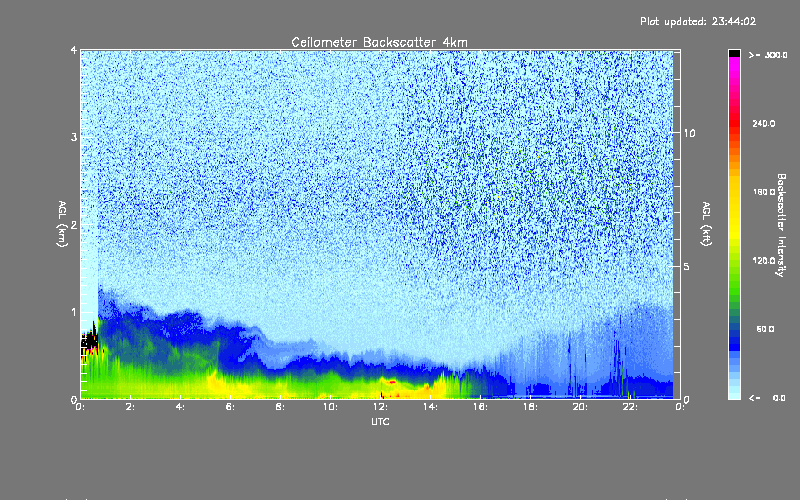This screenshot has width=800, height=500.
Task: Click the 'Backscatter Intensity' colorbar label
Action: [x=781, y=225]
